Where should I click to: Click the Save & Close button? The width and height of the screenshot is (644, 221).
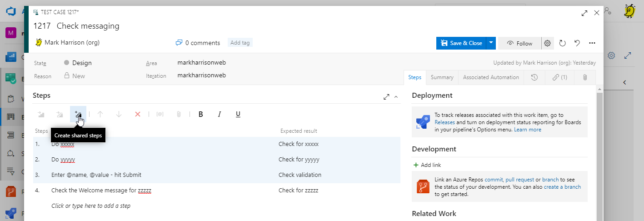[x=461, y=43]
